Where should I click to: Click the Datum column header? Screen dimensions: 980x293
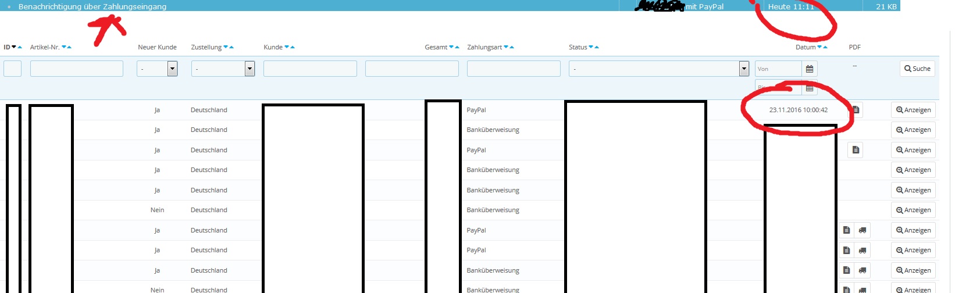806,47
